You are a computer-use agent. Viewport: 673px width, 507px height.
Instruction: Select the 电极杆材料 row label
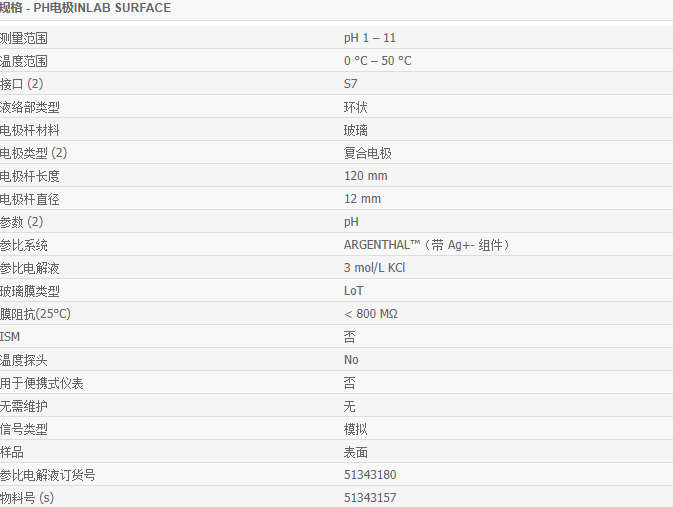pos(30,130)
